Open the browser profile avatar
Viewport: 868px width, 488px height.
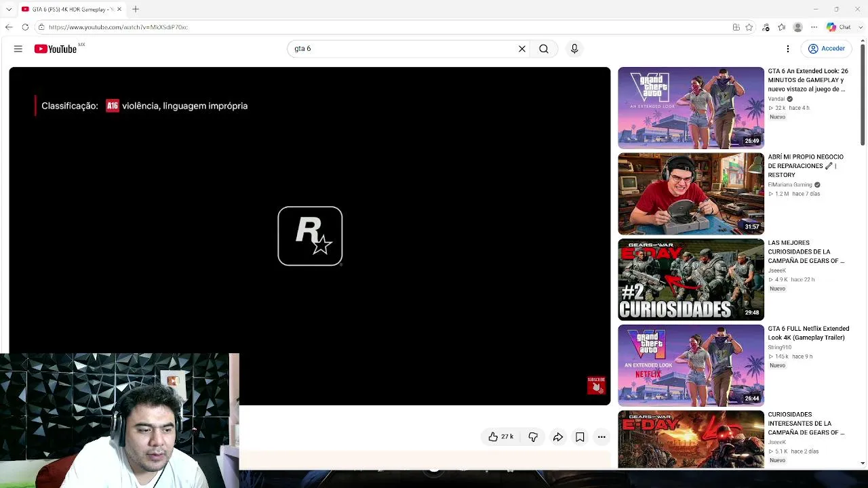pos(798,27)
